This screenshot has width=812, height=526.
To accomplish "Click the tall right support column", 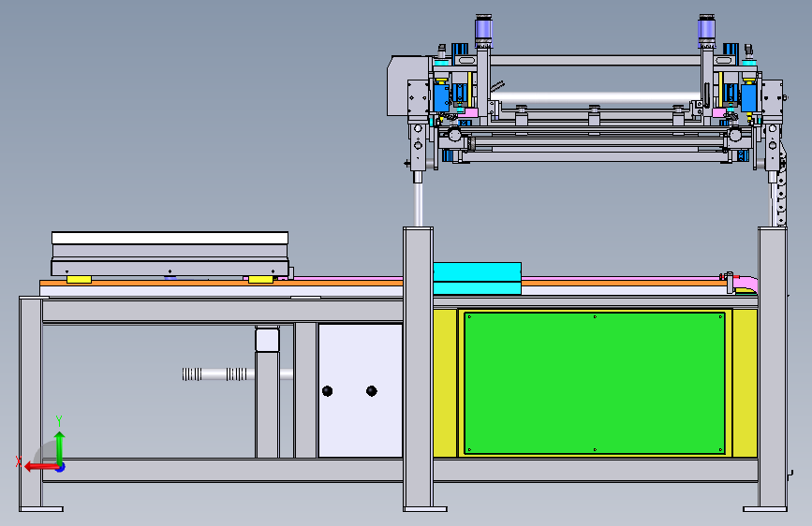I will pyautogui.click(x=773, y=368).
